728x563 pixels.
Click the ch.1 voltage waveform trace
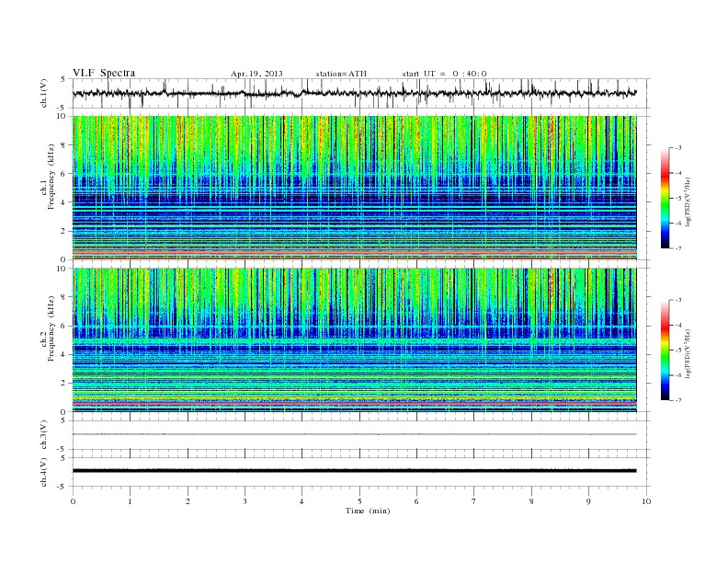(x=354, y=93)
